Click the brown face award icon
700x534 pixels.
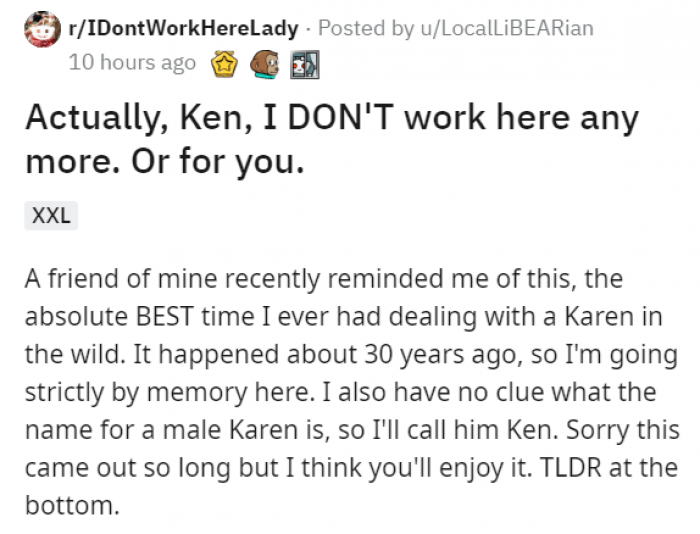(x=265, y=63)
